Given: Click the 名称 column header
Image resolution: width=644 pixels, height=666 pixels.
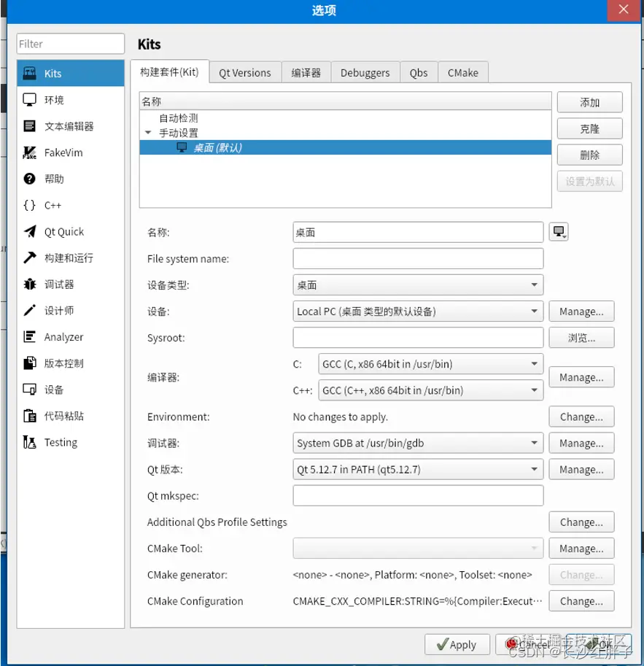Looking at the screenshot, I should [x=346, y=101].
